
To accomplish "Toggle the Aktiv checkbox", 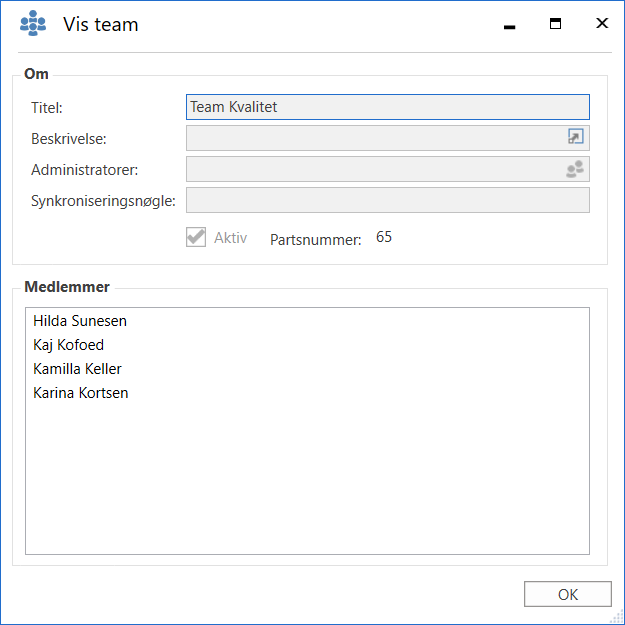I will [x=196, y=238].
